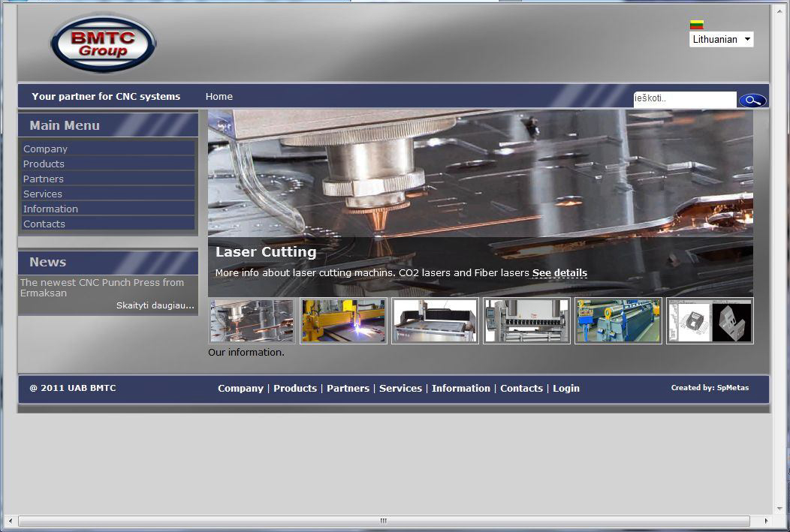
Task: Select the blue rolling machine thumbnail
Action: pyautogui.click(x=618, y=321)
